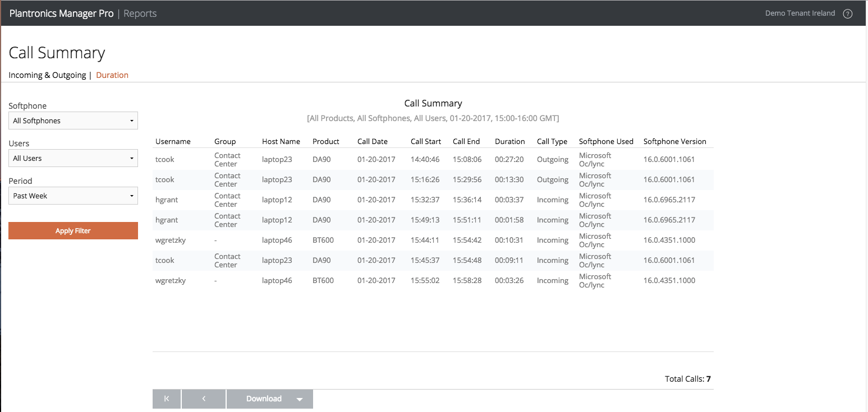Sort by Softphone Version column header
This screenshot has height=412, width=868.
click(675, 141)
